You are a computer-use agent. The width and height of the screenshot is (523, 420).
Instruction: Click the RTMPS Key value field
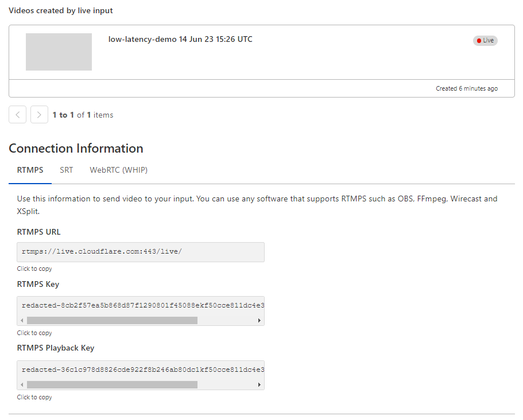[x=141, y=305]
